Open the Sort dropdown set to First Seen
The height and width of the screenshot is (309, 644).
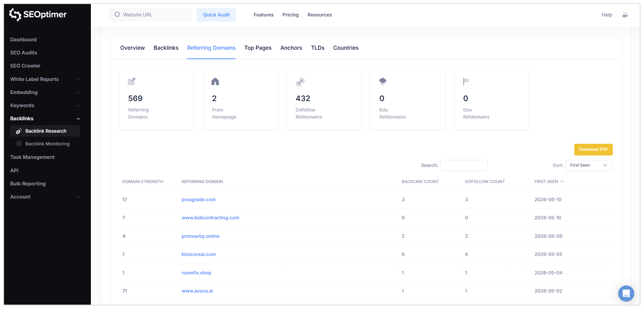pyautogui.click(x=589, y=165)
